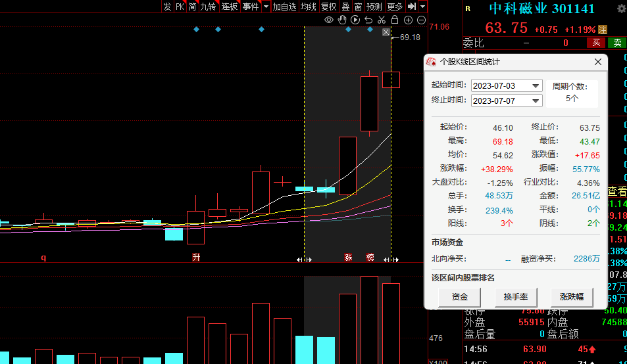Open settings gear beside the stock name

(x=621, y=9)
